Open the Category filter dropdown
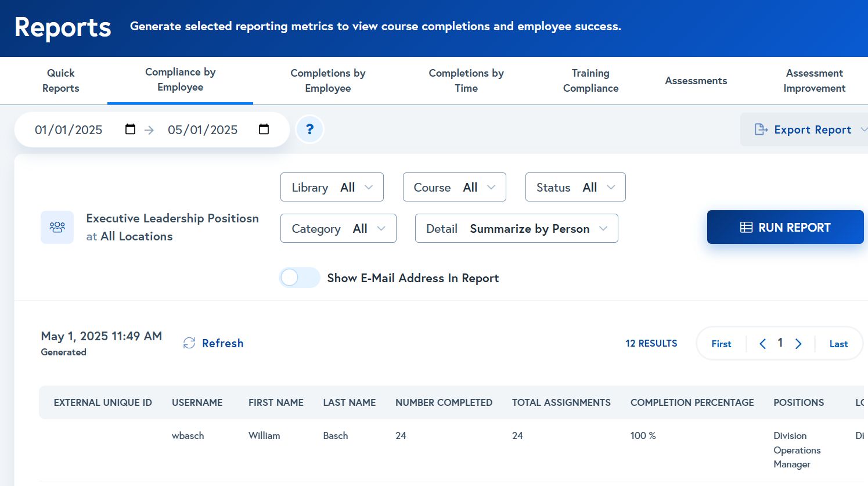868x486 pixels. 338,229
